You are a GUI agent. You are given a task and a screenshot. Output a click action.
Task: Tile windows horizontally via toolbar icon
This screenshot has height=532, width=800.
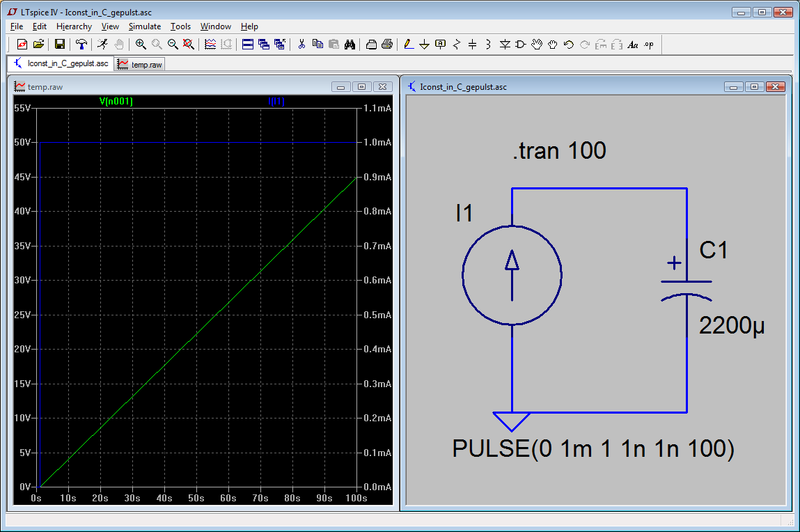(x=247, y=45)
